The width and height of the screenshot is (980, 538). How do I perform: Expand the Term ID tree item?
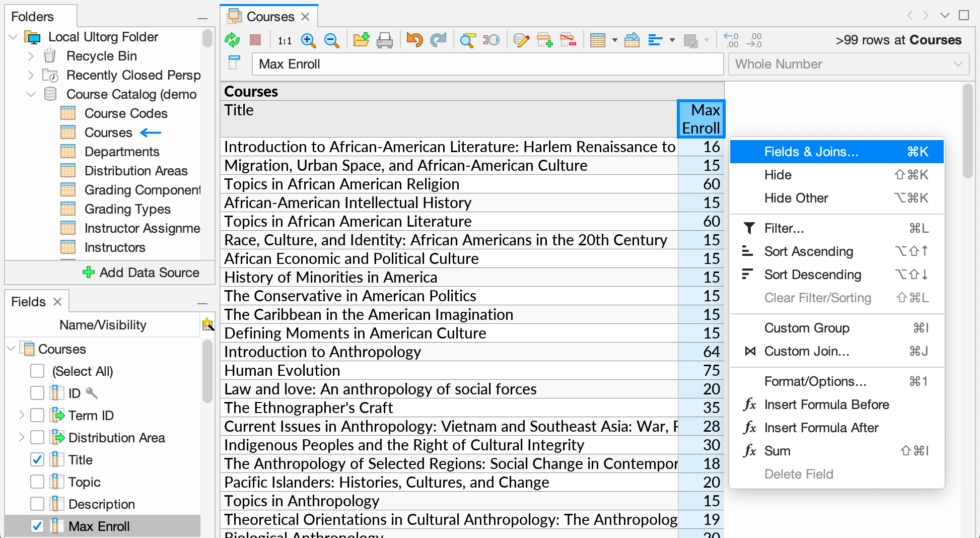21,415
